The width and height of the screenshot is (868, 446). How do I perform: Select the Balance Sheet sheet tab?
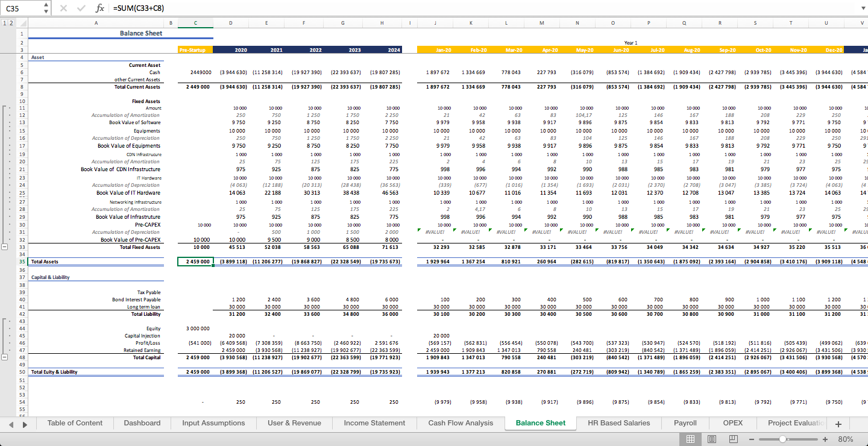[x=541, y=423]
